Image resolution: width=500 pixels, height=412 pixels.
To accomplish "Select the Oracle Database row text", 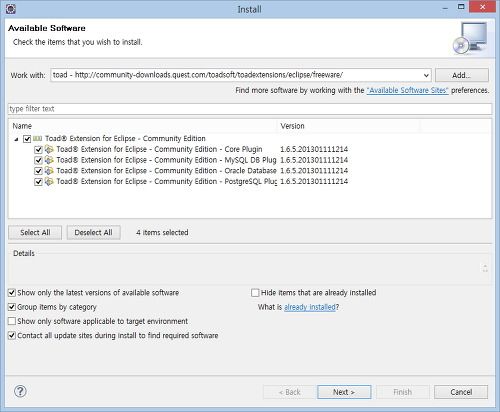I will click(x=166, y=171).
